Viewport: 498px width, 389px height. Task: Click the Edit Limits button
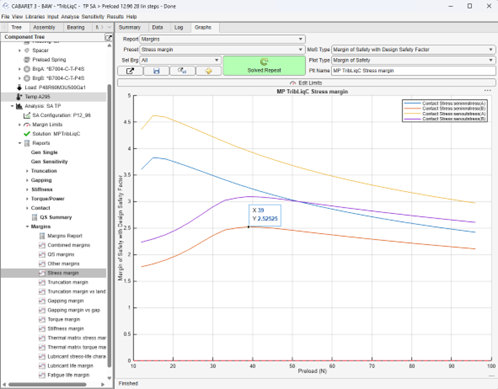click(306, 83)
